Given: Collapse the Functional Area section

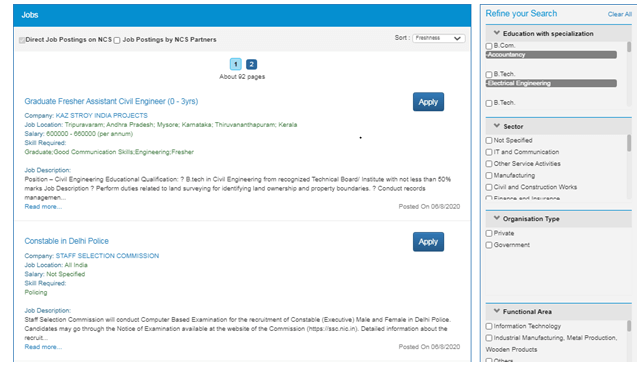Looking at the screenshot, I should [496, 311].
